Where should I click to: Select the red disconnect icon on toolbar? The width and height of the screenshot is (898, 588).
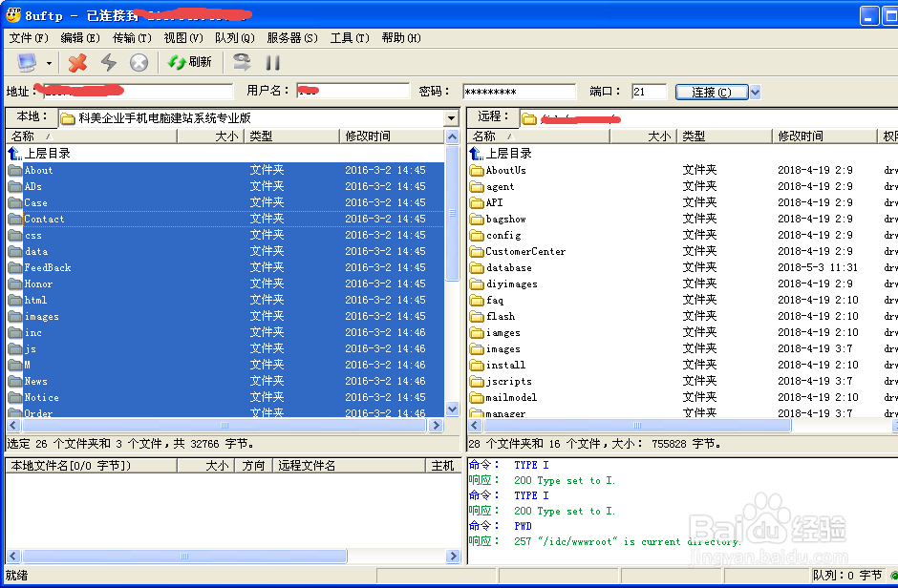77,63
